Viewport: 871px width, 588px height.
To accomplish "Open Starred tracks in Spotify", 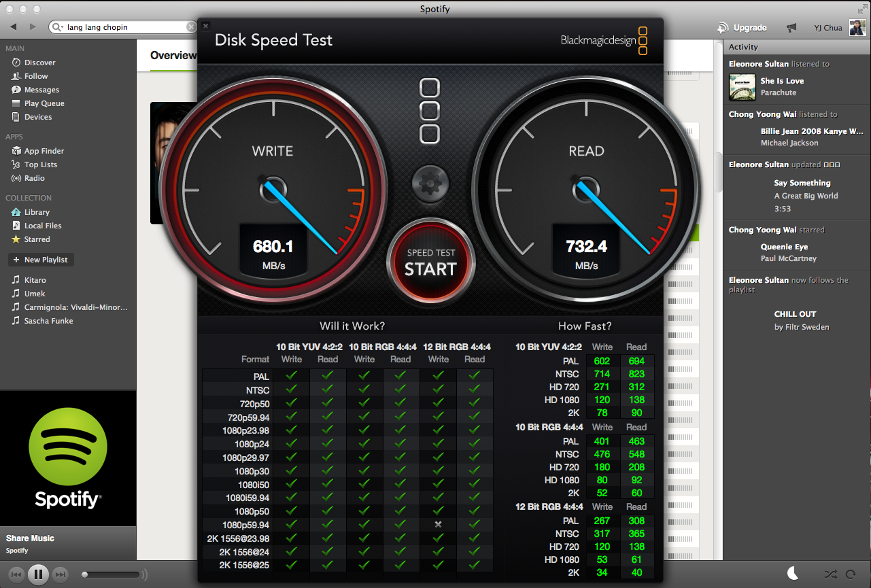I will click(37, 239).
